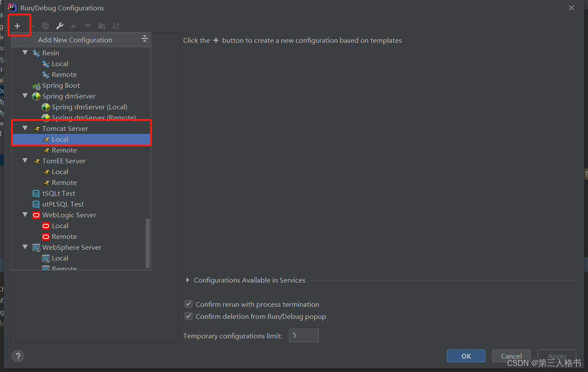Select Spring dmServer (Local) entry
The image size is (588, 372).
(x=89, y=107)
